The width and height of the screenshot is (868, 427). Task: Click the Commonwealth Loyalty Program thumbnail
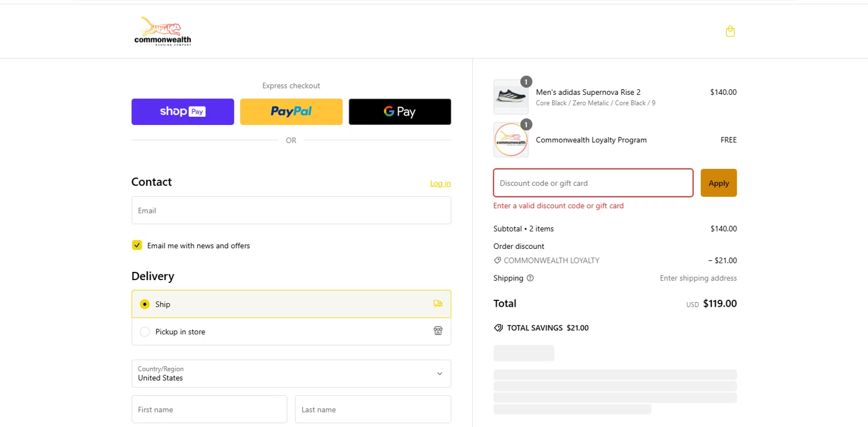click(x=511, y=139)
